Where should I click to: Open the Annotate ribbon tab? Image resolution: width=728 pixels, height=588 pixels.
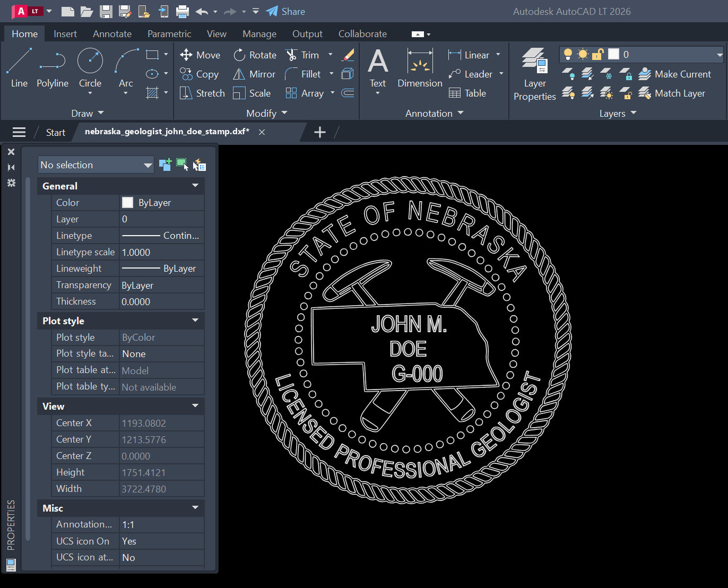pos(112,33)
